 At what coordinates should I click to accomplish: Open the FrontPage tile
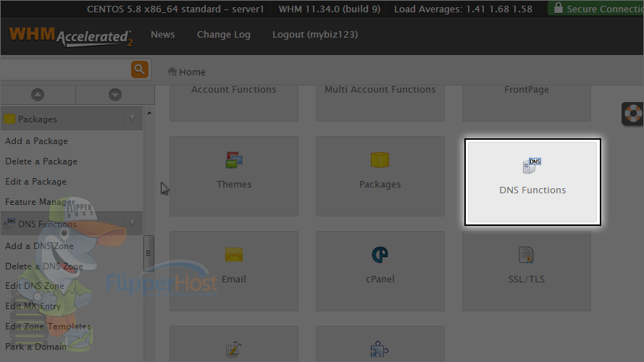526,104
